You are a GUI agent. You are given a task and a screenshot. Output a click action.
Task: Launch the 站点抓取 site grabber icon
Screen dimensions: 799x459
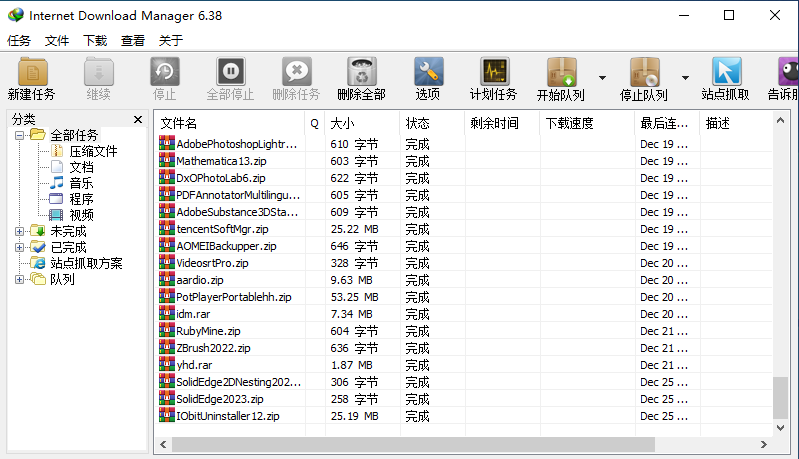coord(726,74)
